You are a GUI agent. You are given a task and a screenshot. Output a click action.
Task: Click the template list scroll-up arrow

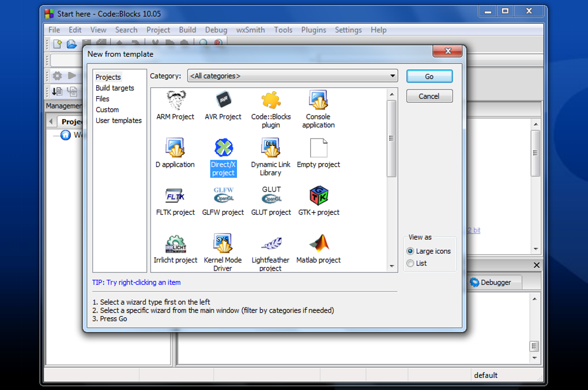point(391,95)
